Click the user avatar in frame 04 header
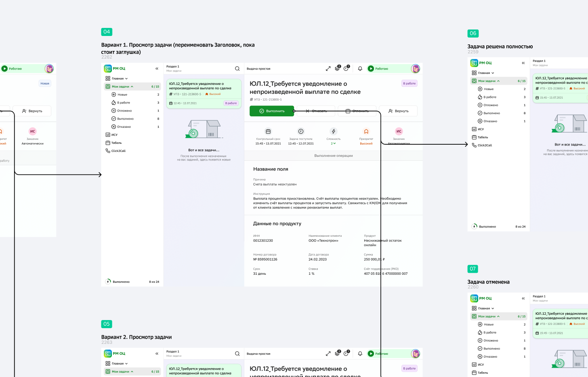 [415, 69]
